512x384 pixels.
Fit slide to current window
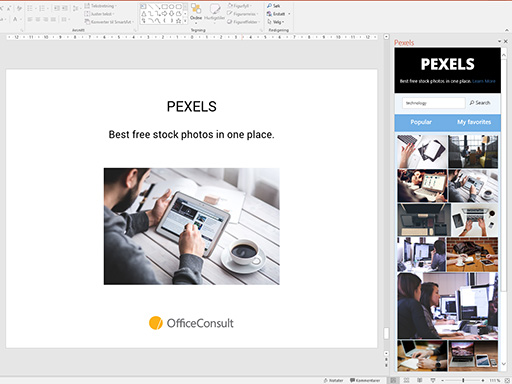[507, 380]
